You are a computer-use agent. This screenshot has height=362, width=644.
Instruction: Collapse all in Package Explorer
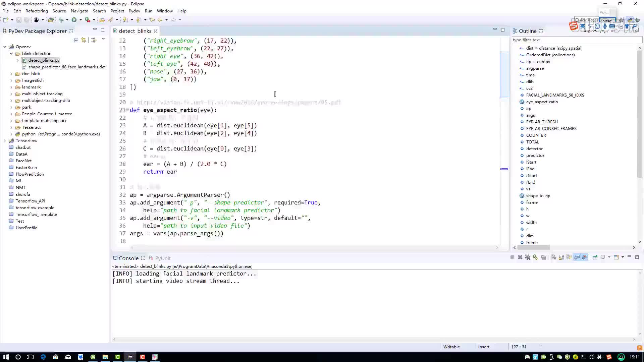(76, 40)
